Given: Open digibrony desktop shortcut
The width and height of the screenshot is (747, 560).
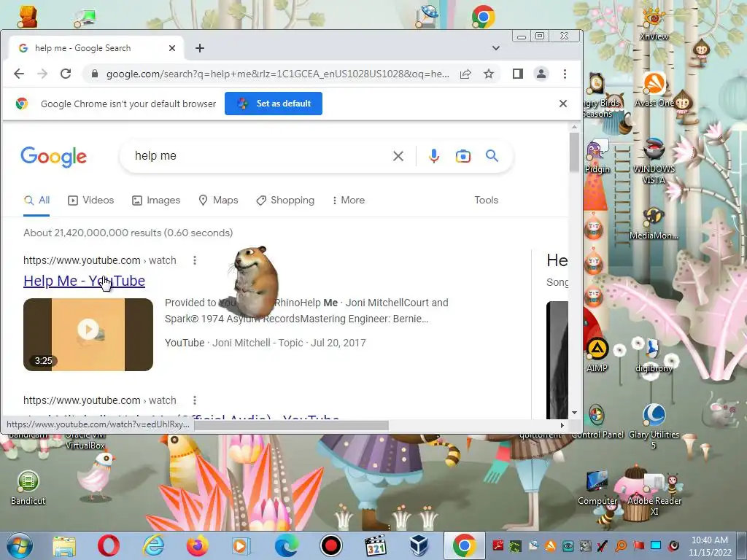Looking at the screenshot, I should [654, 355].
